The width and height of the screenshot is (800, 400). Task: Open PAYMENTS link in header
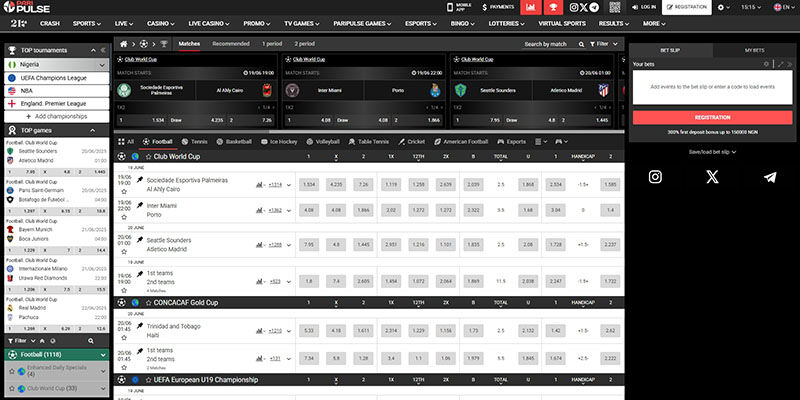[x=498, y=7]
